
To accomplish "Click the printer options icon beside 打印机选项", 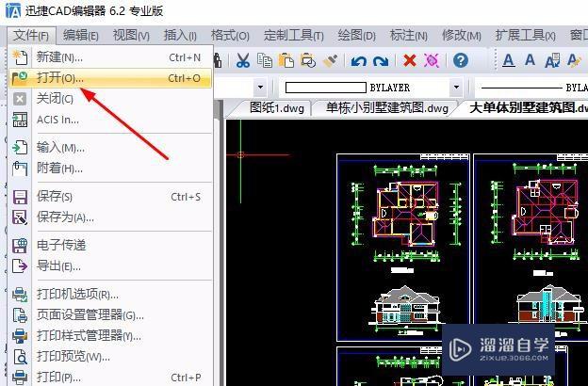I will point(20,295).
